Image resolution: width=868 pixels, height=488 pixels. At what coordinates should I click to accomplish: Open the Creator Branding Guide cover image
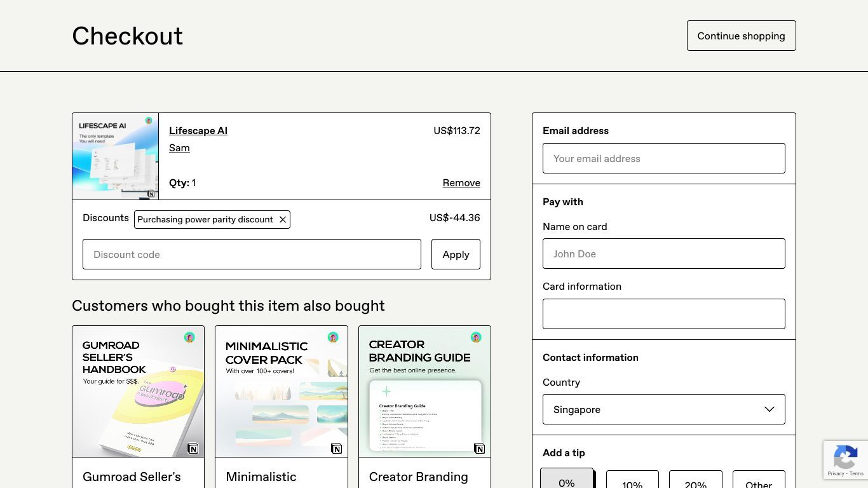coord(425,391)
